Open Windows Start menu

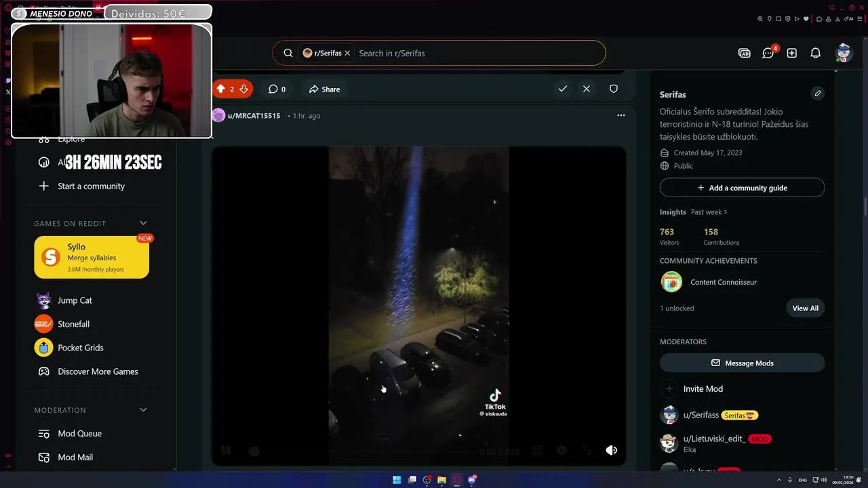coord(397,480)
